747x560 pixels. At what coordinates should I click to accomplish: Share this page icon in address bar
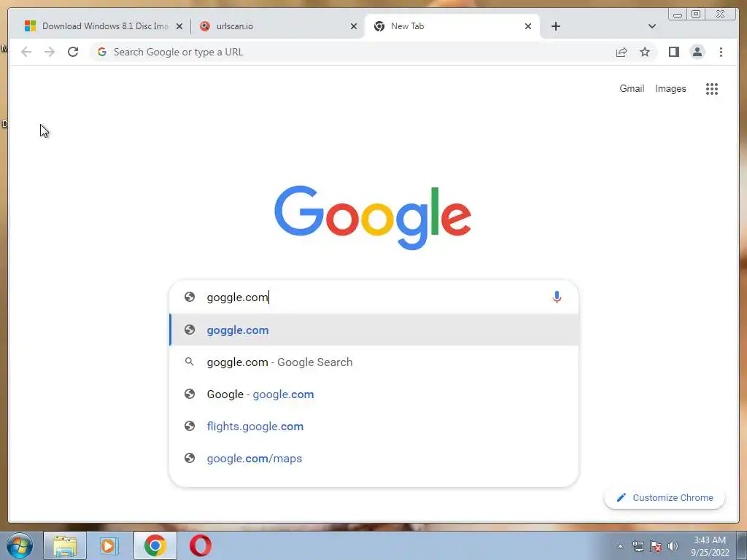click(622, 52)
